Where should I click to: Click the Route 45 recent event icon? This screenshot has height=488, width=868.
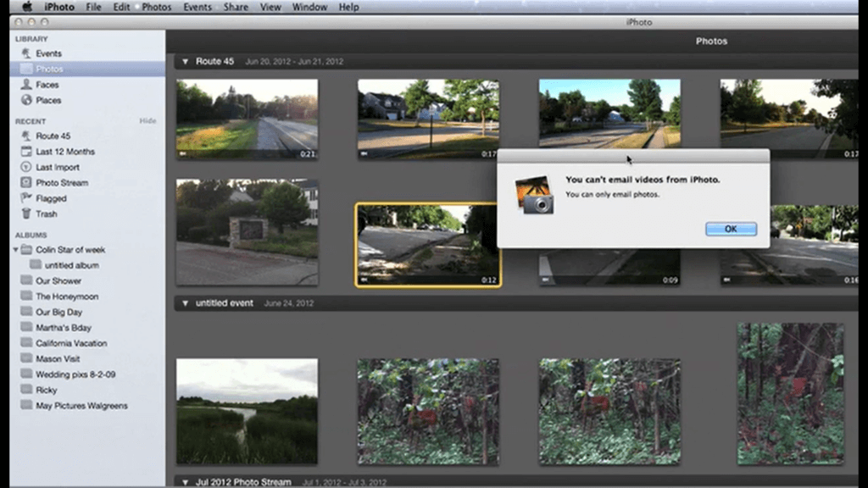click(26, 136)
